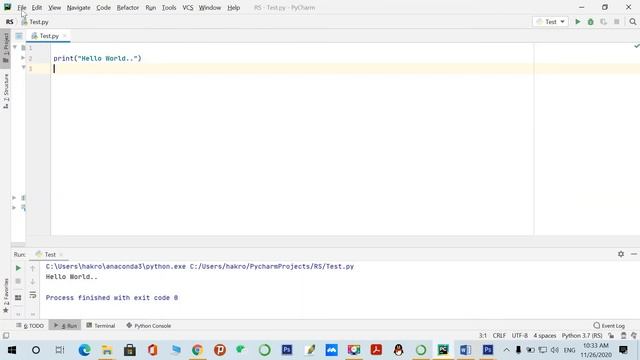Change UTF-8 file encoding in status bar

(x=520, y=336)
